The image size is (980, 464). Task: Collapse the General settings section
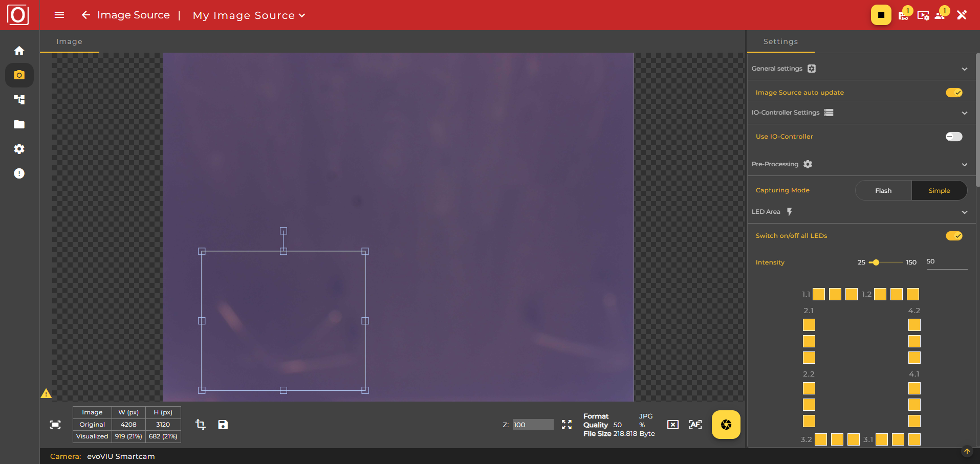click(965, 69)
